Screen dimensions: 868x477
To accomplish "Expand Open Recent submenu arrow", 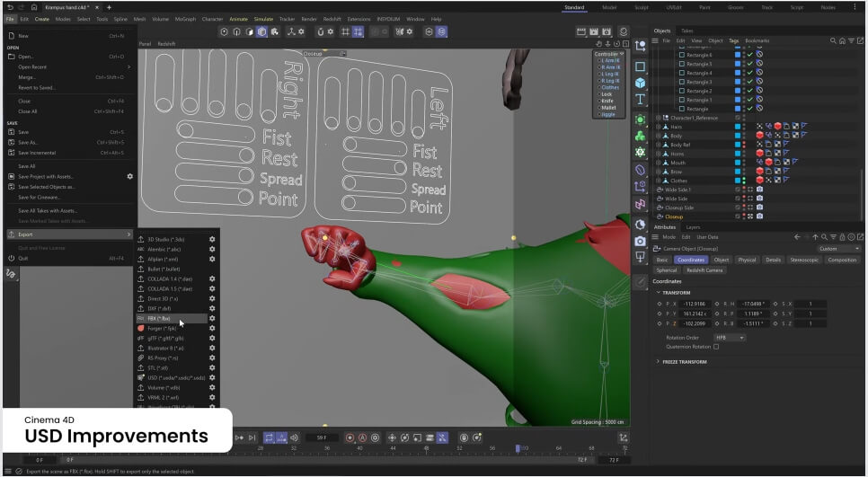I will tap(129, 67).
